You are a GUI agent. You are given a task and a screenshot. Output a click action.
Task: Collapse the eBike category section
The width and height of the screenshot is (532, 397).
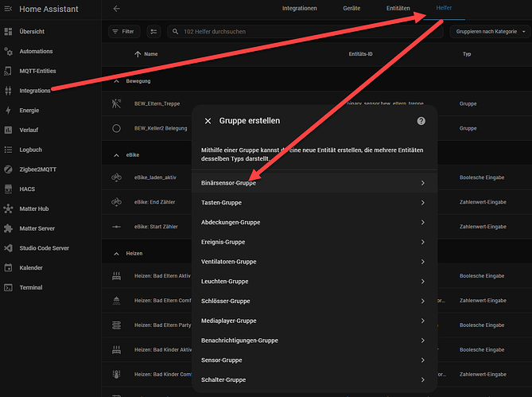click(x=117, y=156)
